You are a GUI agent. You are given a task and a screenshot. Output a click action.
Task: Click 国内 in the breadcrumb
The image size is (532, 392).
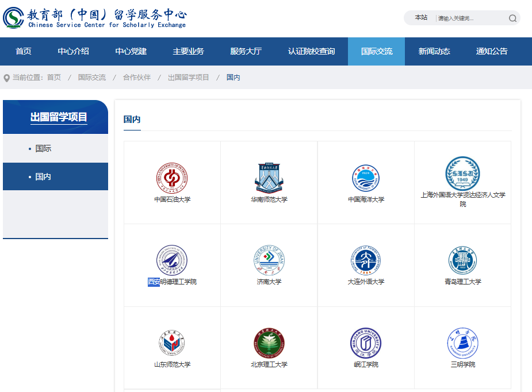[x=233, y=78]
